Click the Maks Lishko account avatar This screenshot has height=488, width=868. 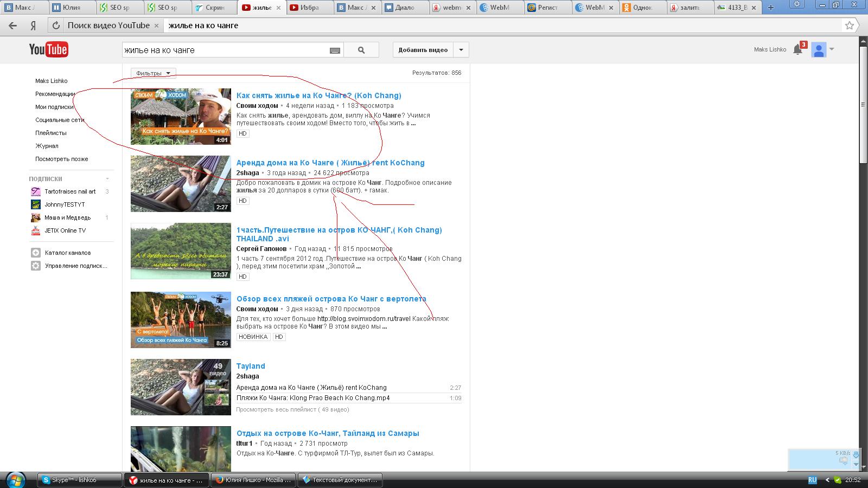(819, 49)
